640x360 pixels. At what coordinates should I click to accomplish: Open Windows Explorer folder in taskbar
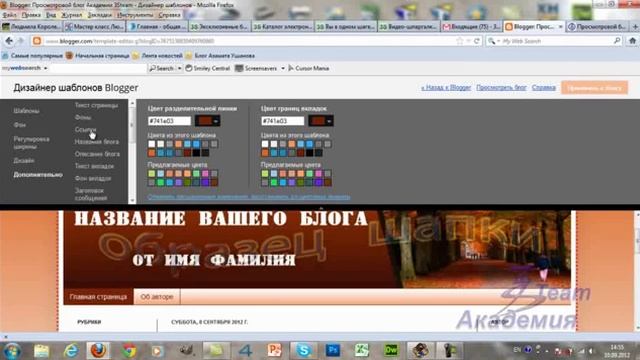tap(41, 351)
